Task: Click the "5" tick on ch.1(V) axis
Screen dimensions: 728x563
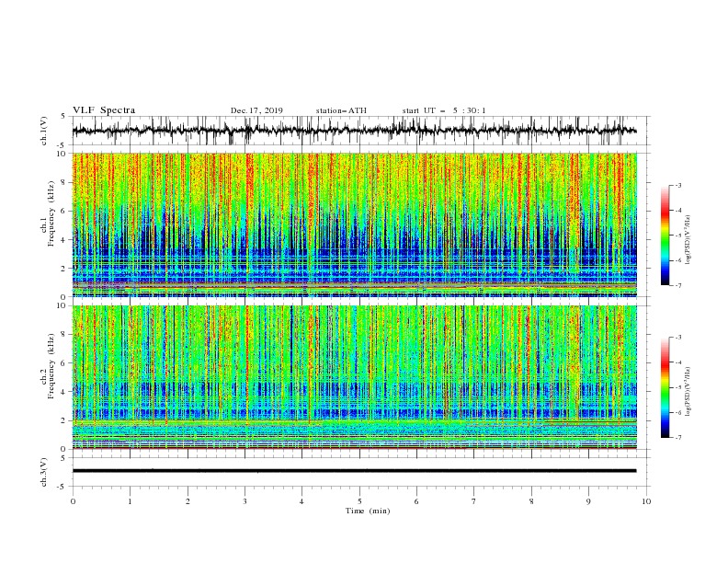Action: (x=63, y=116)
